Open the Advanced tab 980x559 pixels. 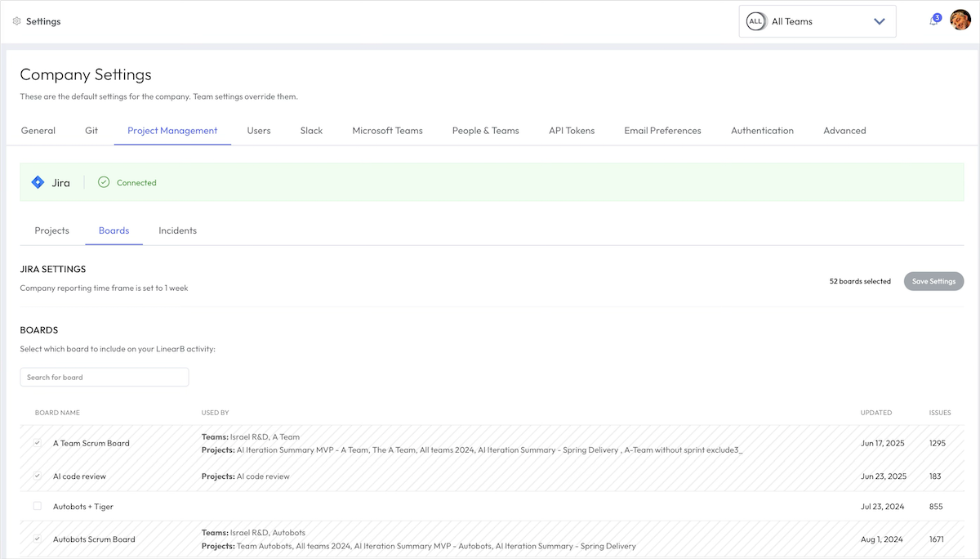pos(844,131)
